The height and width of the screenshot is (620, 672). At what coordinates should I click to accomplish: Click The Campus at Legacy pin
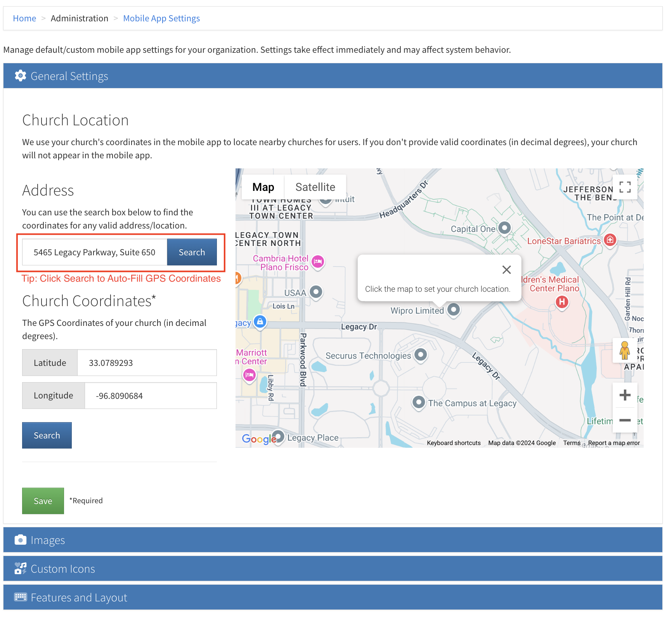pyautogui.click(x=418, y=402)
